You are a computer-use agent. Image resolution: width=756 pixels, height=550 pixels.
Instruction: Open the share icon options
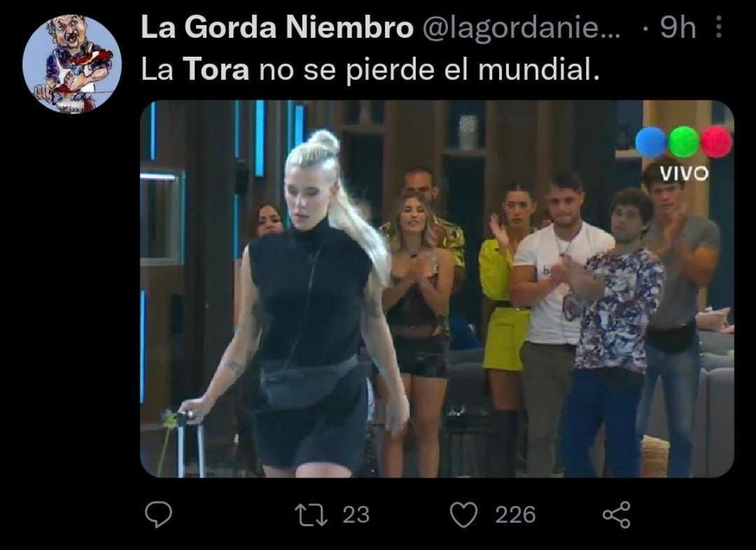coord(616,515)
